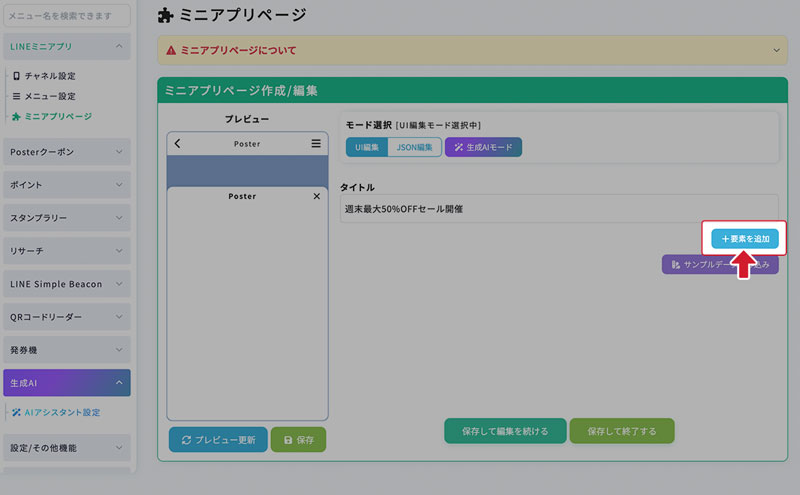The height and width of the screenshot is (495, 800).
Task: Click the back arrow in Poster preview
Action: click(x=178, y=144)
